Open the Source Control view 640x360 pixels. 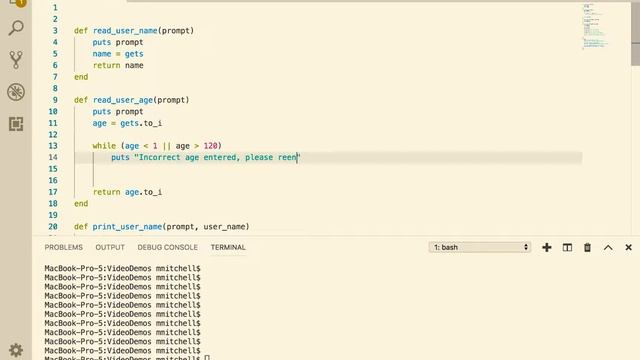point(16,60)
